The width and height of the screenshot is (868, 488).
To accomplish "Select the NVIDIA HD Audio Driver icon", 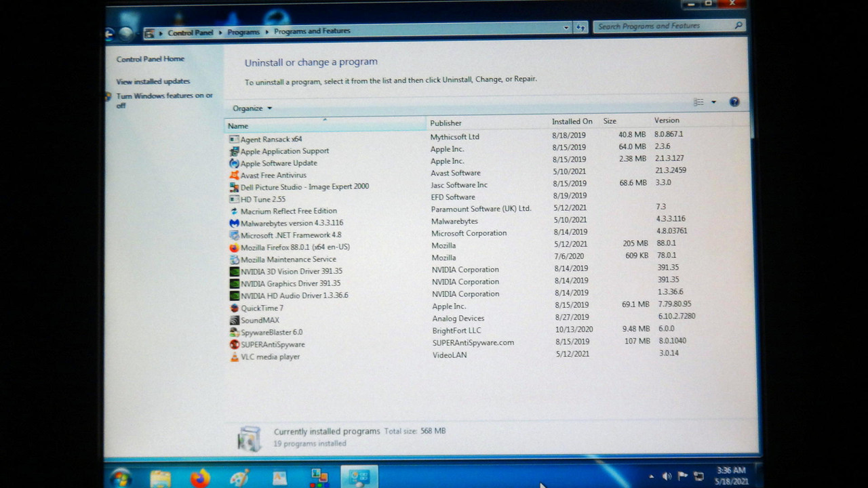I will tap(234, 296).
